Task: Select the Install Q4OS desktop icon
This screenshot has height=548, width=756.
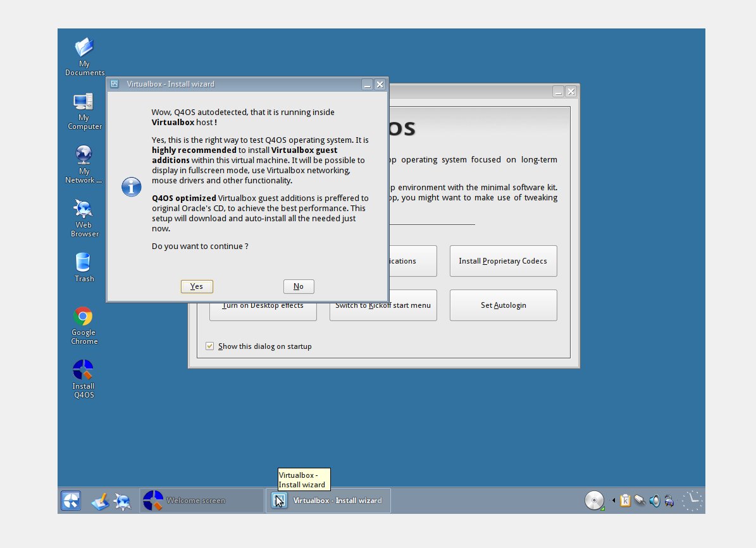Action: (x=84, y=379)
